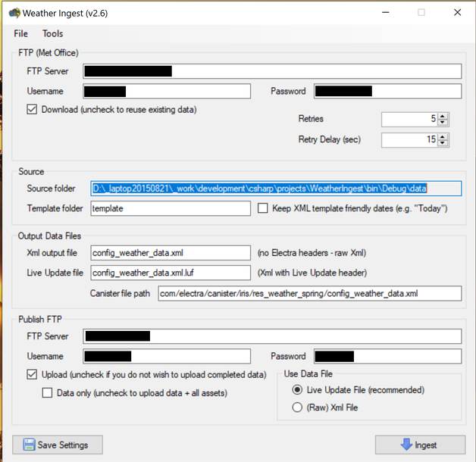Tick the Data only checkbox
This screenshot has height=462, width=476.
pos(48,393)
